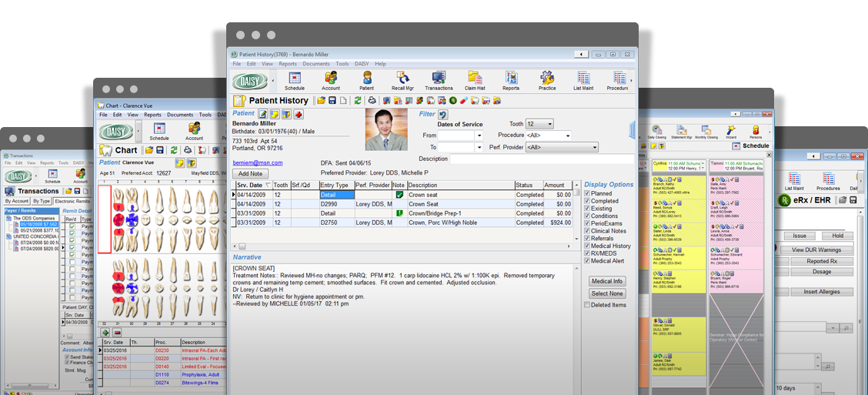Print from the Patient History toolbar
The width and height of the screenshot is (868, 395).
(372, 101)
